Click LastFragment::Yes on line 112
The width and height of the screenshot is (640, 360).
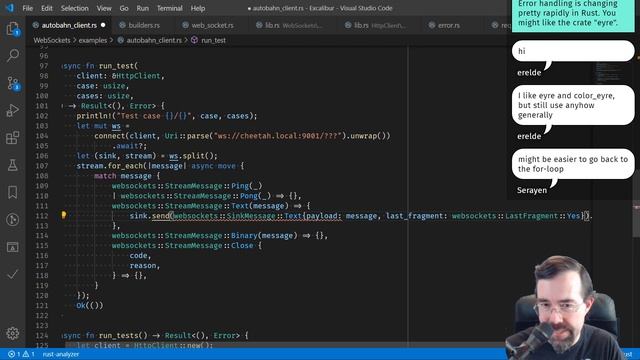pos(543,216)
